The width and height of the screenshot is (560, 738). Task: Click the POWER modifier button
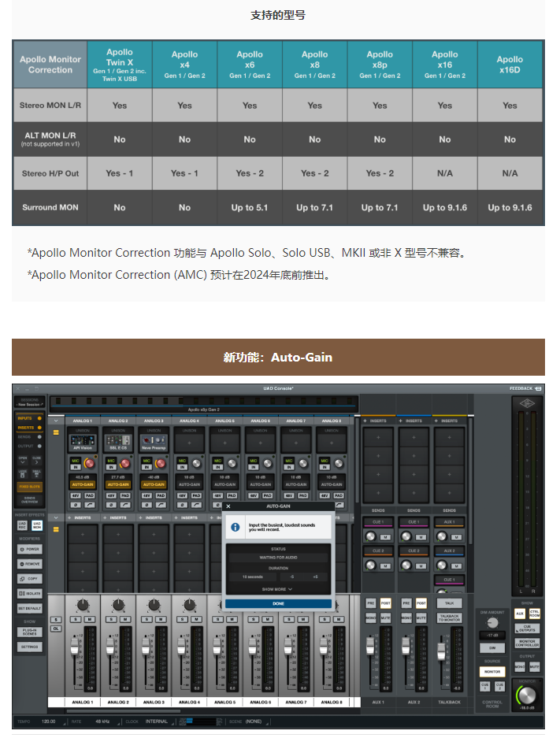(30, 549)
